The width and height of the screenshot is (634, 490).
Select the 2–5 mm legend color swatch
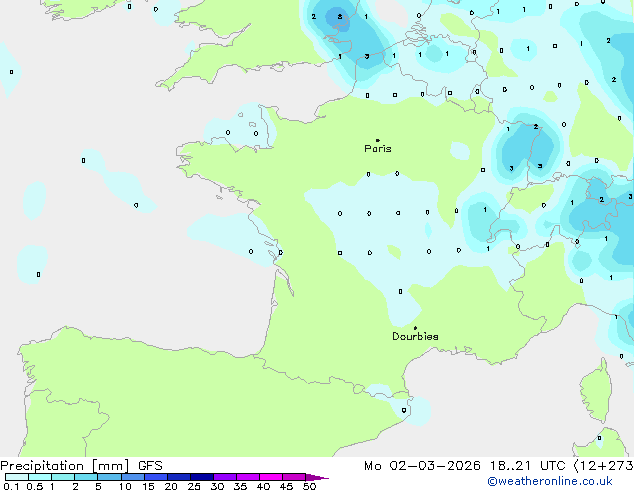coord(86,477)
